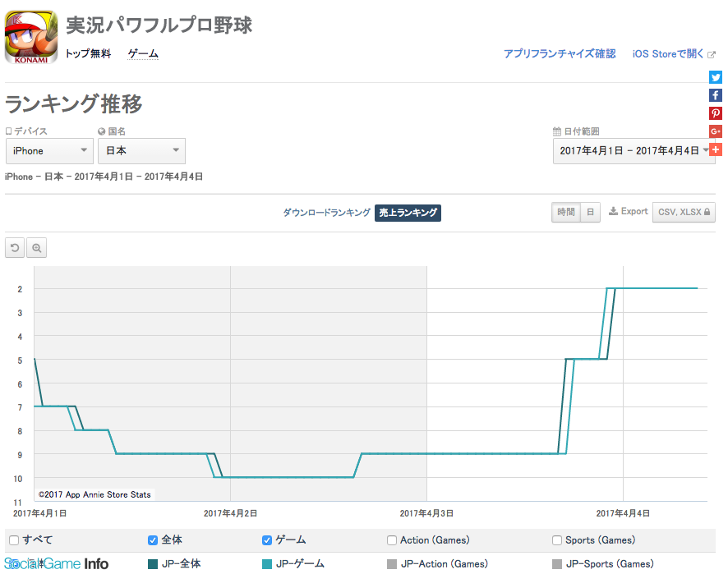The height and width of the screenshot is (574, 728).
Task: Click the 実況パワフルプロ野球 app title
Action: click(x=159, y=25)
